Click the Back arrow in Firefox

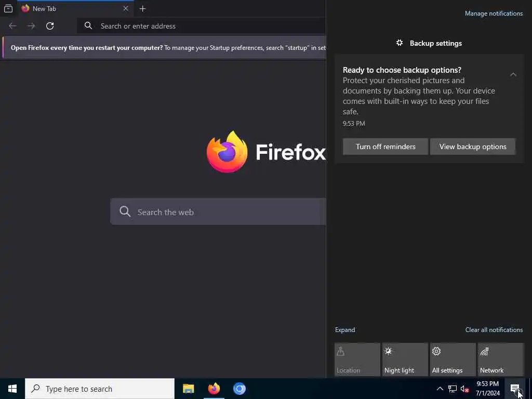coord(12,26)
